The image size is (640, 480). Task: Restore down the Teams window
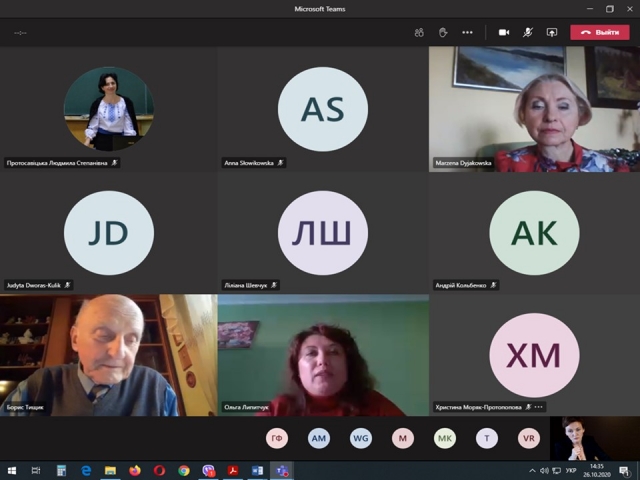(609, 9)
